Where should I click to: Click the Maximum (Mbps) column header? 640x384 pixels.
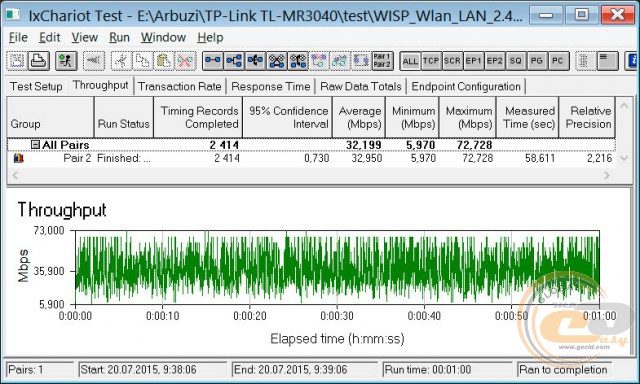click(x=468, y=117)
